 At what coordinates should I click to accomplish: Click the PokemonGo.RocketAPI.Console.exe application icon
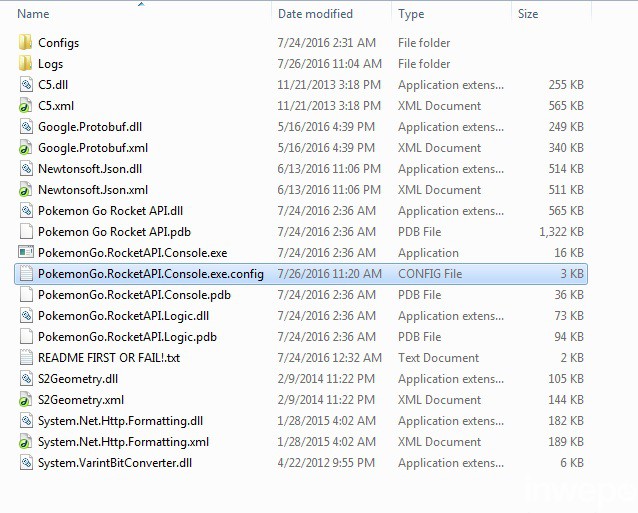(26, 253)
